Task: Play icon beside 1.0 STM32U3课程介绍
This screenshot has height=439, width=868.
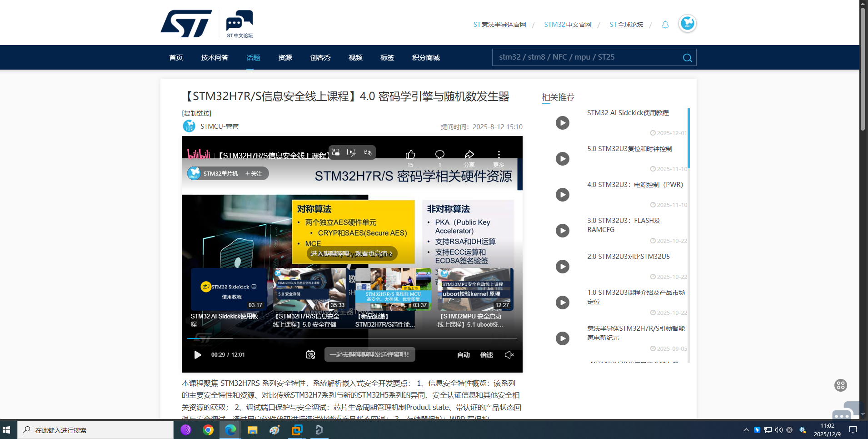Action: pyautogui.click(x=563, y=303)
